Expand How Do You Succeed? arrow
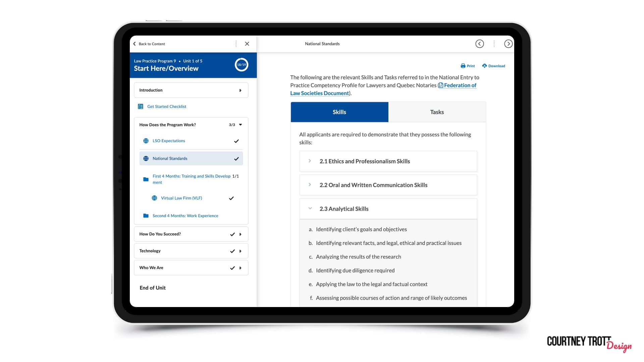 240,234
